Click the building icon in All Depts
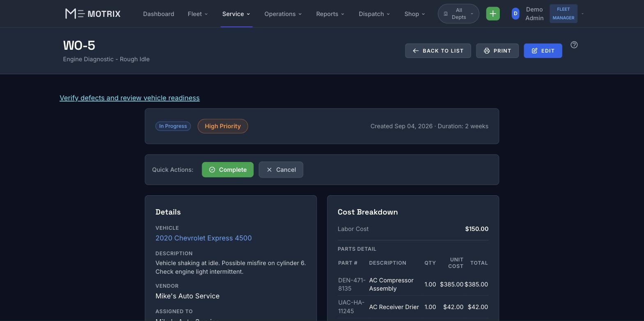Viewport: 644px width, 321px height. (x=446, y=14)
